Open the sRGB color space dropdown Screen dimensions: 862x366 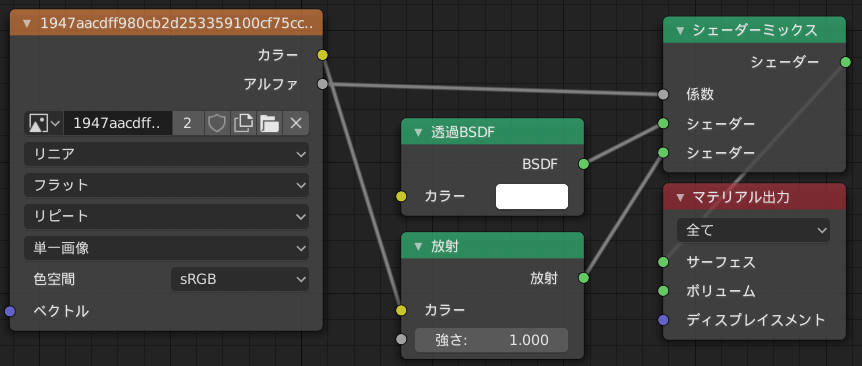pos(240,279)
